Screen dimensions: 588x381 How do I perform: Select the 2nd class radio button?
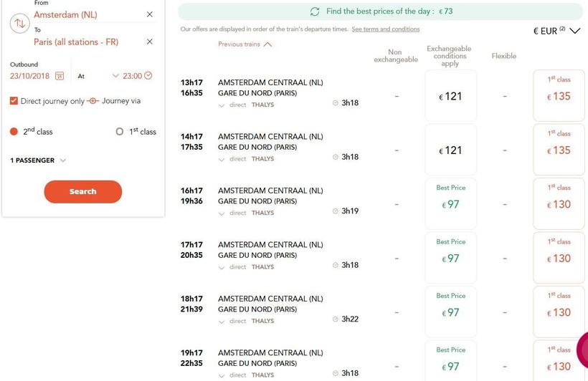[14, 132]
